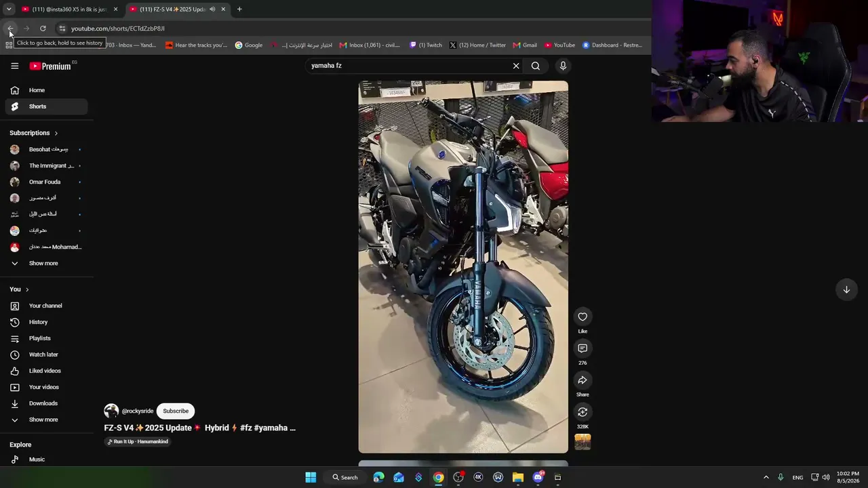Expand the You section
This screenshot has height=488, width=868.
[x=20, y=289]
